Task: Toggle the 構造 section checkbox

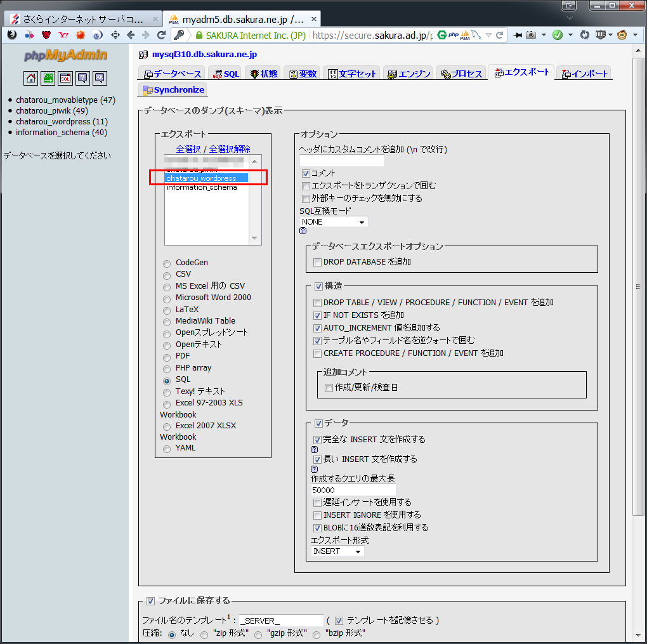Action: point(318,287)
